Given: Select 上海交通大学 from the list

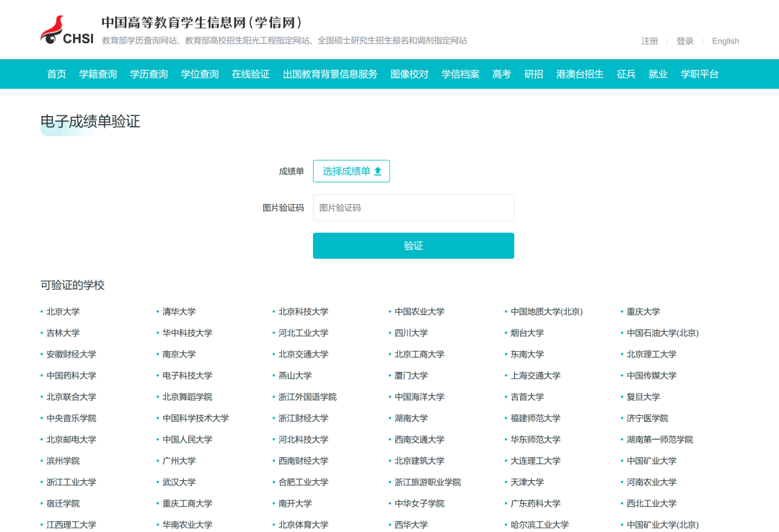Looking at the screenshot, I should click(534, 376).
